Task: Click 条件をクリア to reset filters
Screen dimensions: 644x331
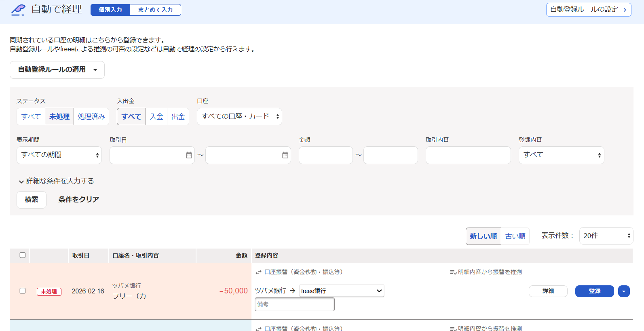Action: tap(79, 200)
